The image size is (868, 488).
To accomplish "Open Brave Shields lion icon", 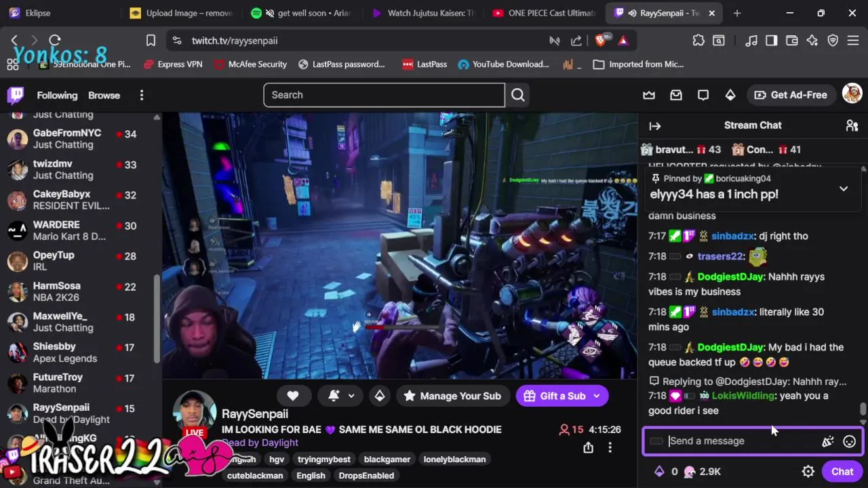I will click(x=601, y=41).
